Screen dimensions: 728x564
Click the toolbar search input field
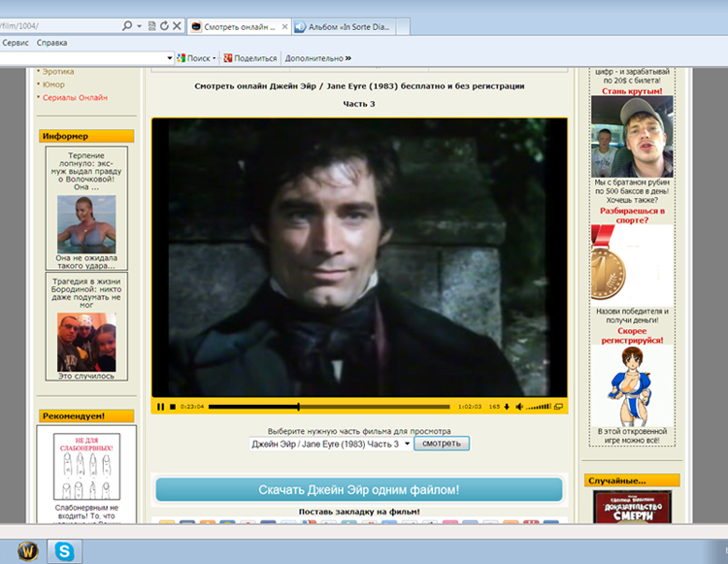83,58
